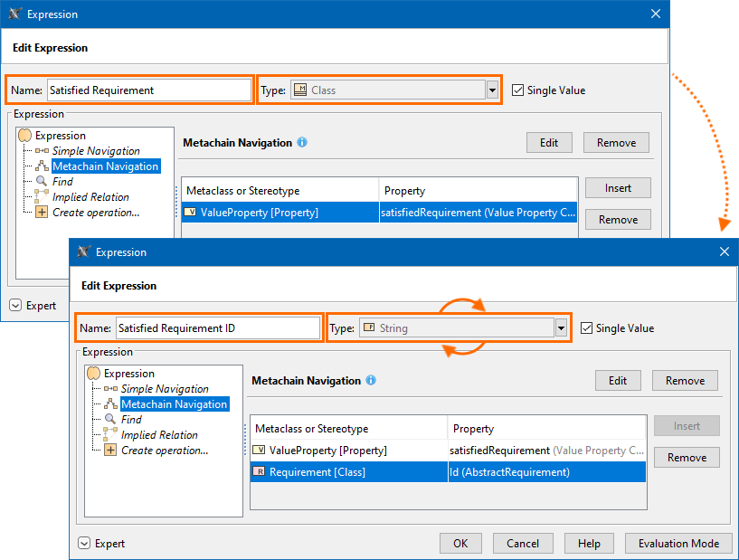The height and width of the screenshot is (560, 739).
Task: Click the ValuePropery [Property] icon in front dialog table
Action: (x=260, y=450)
